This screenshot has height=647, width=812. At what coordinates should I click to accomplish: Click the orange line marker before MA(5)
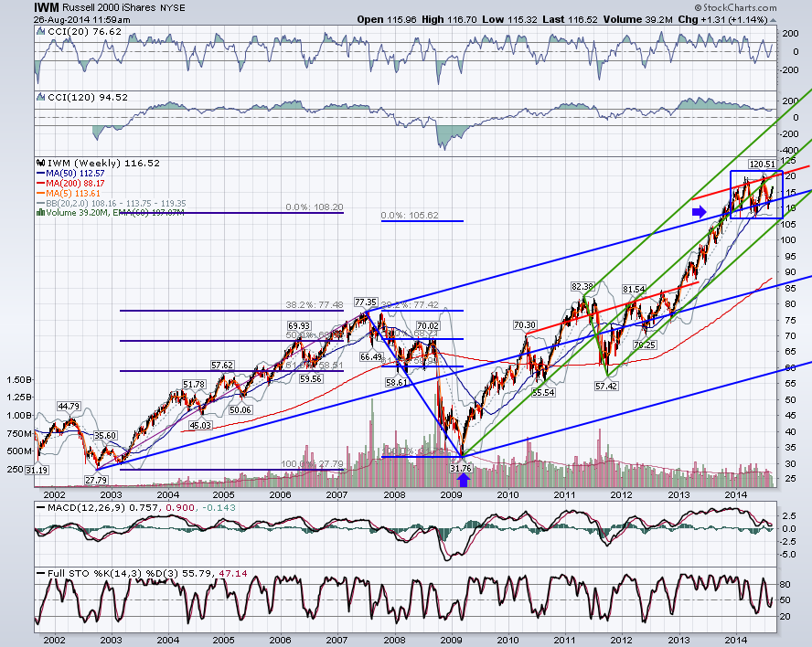tap(41, 193)
